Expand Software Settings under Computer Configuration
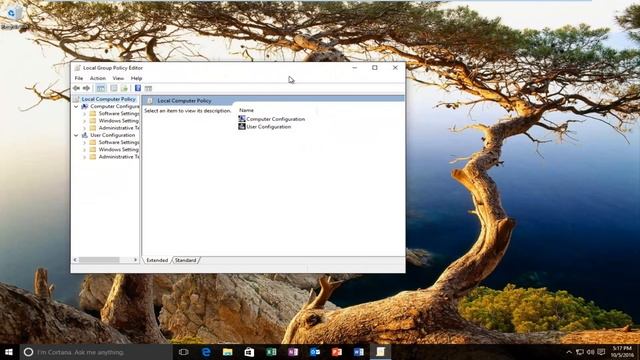640x360 pixels. [x=84, y=113]
